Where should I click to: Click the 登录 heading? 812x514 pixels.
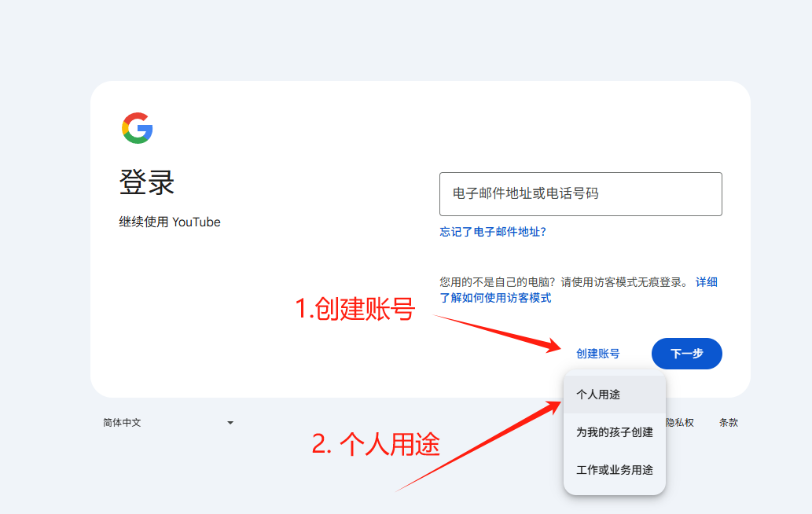(x=147, y=183)
